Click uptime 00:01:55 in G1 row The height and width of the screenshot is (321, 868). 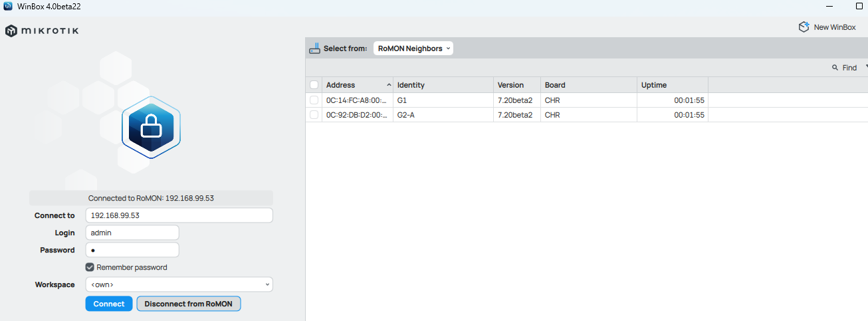(x=673, y=100)
